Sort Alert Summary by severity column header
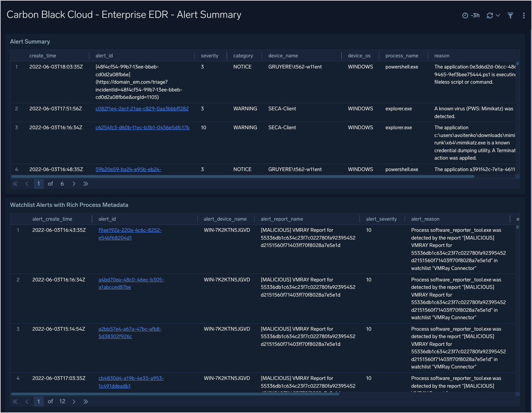This screenshot has width=532, height=413. [x=209, y=56]
